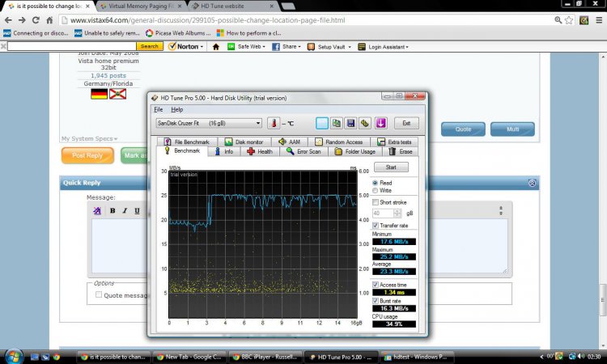Toggle the Burst rate checkbox
The image size is (607, 364).
coord(375,301)
